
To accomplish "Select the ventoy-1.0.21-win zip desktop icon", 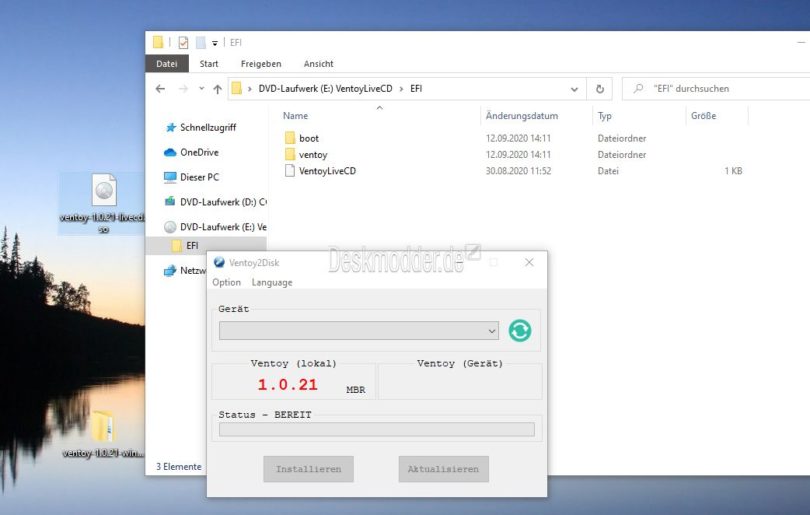I will (103, 433).
